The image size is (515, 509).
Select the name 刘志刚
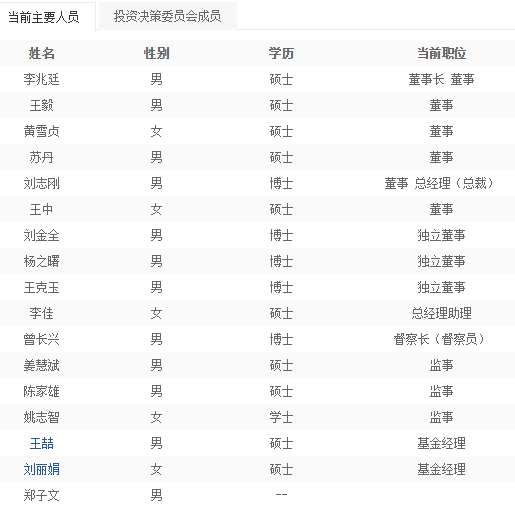coord(42,183)
